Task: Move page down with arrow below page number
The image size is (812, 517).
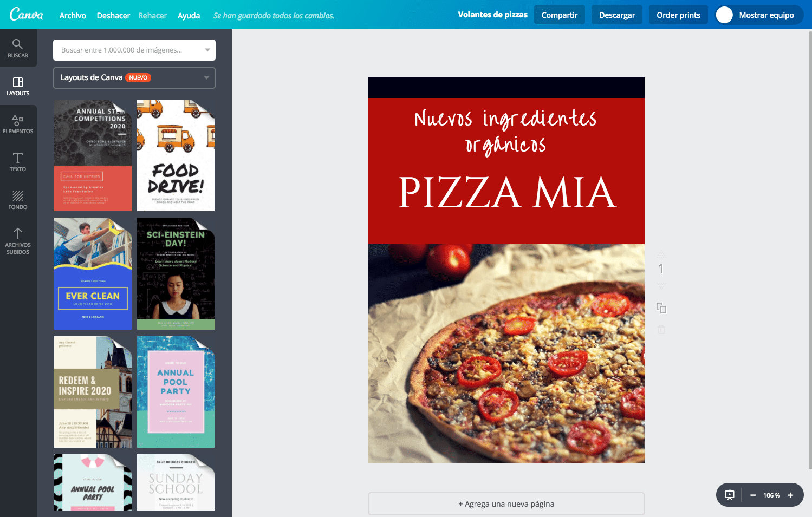Action: tap(661, 285)
